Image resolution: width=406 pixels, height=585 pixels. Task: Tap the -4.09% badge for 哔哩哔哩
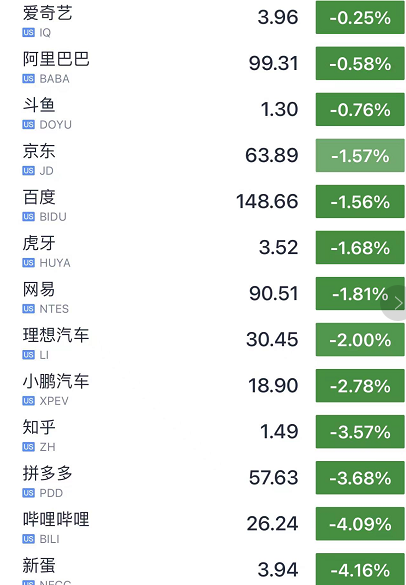click(360, 524)
